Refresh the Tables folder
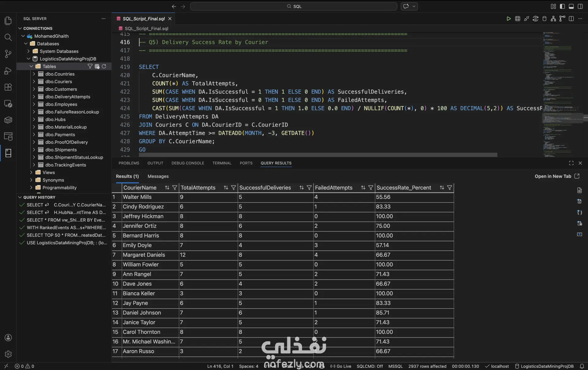This screenshot has height=370, width=588. [x=104, y=66]
